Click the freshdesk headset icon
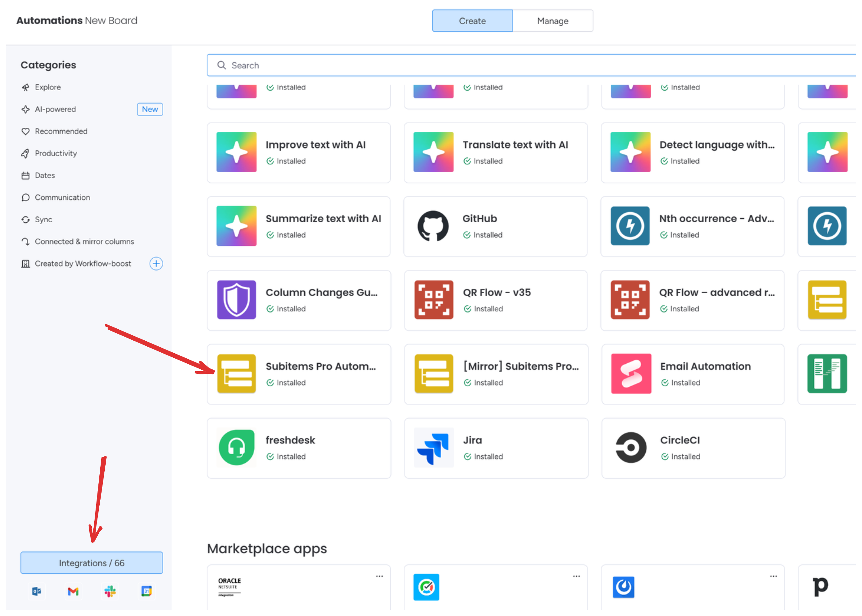The image size is (862, 616). pos(236,448)
